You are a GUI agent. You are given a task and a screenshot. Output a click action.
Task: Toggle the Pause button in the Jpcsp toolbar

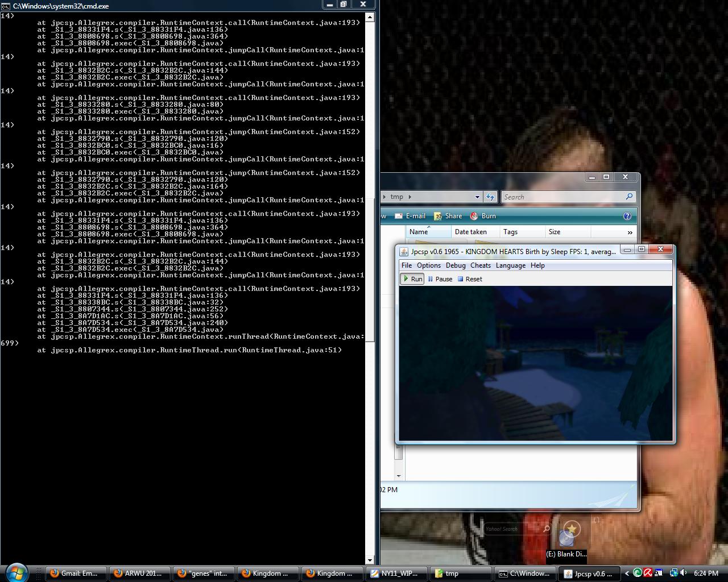tap(440, 279)
